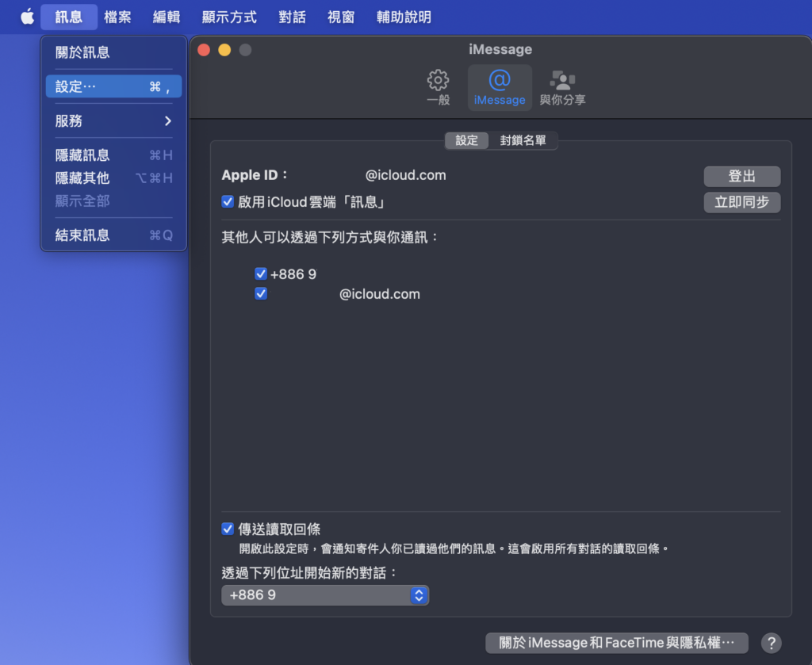The image size is (812, 665).
Task: Select the 一般 gear icon tab
Action: click(x=438, y=87)
